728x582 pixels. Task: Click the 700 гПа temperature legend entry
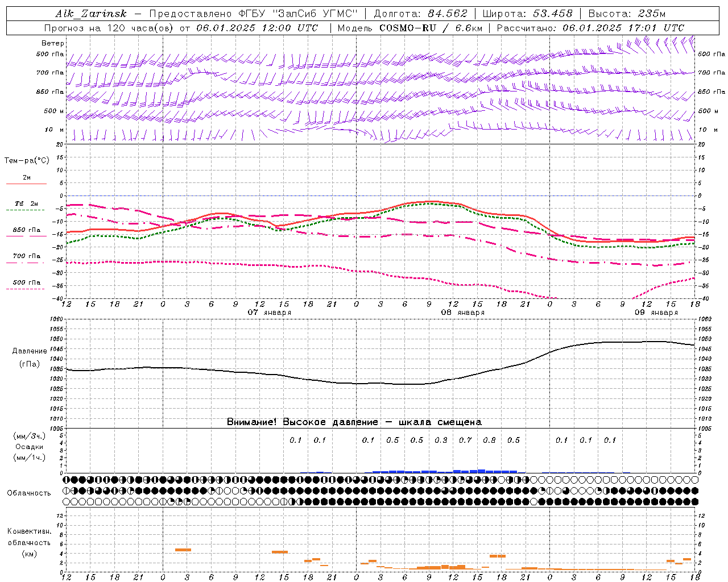coord(27,256)
